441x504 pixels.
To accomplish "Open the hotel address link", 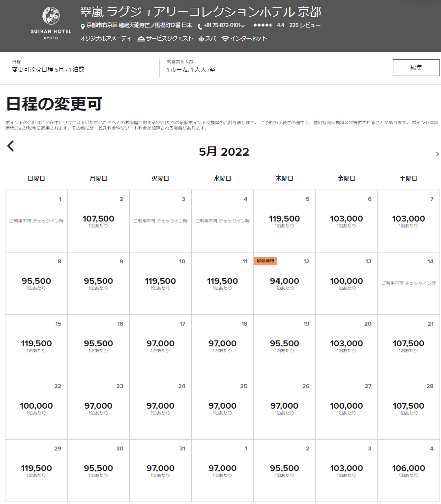I will pyautogui.click(x=139, y=25).
